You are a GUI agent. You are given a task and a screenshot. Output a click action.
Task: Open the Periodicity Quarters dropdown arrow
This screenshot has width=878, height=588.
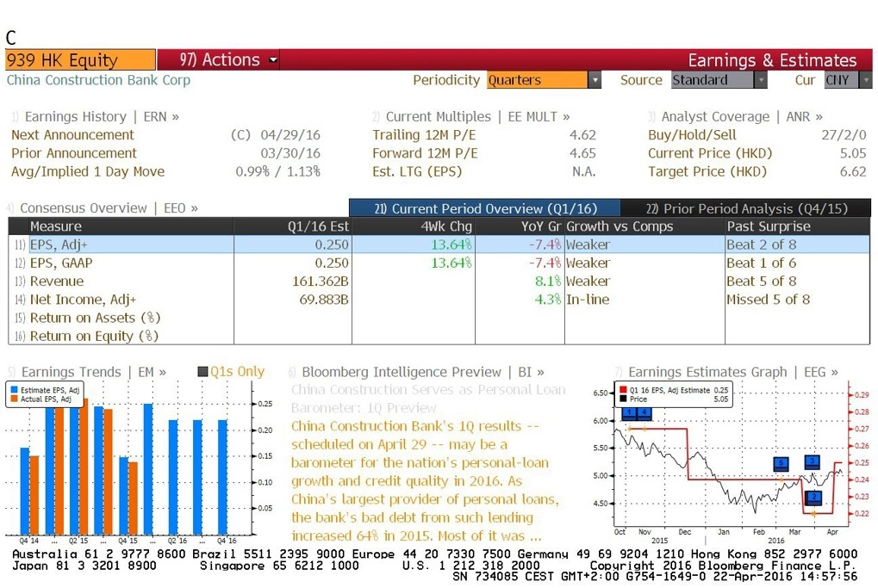tap(595, 80)
